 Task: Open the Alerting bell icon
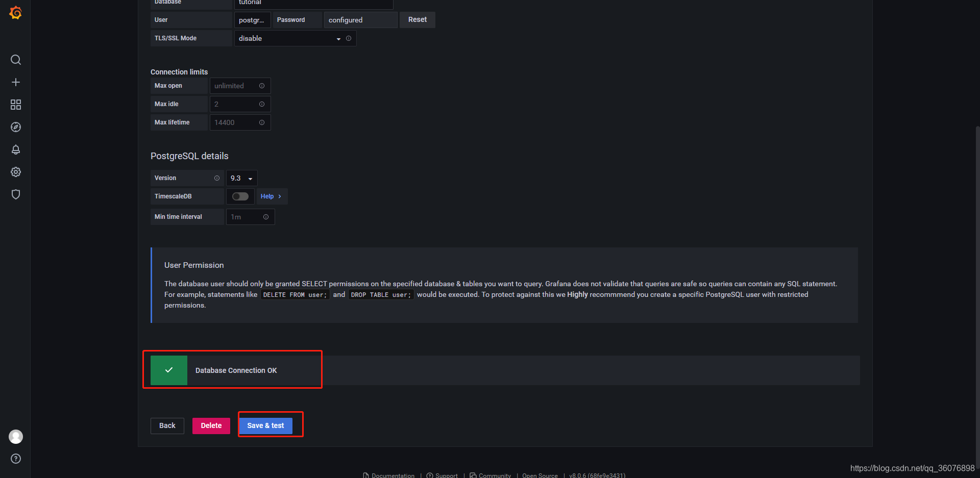coord(16,149)
